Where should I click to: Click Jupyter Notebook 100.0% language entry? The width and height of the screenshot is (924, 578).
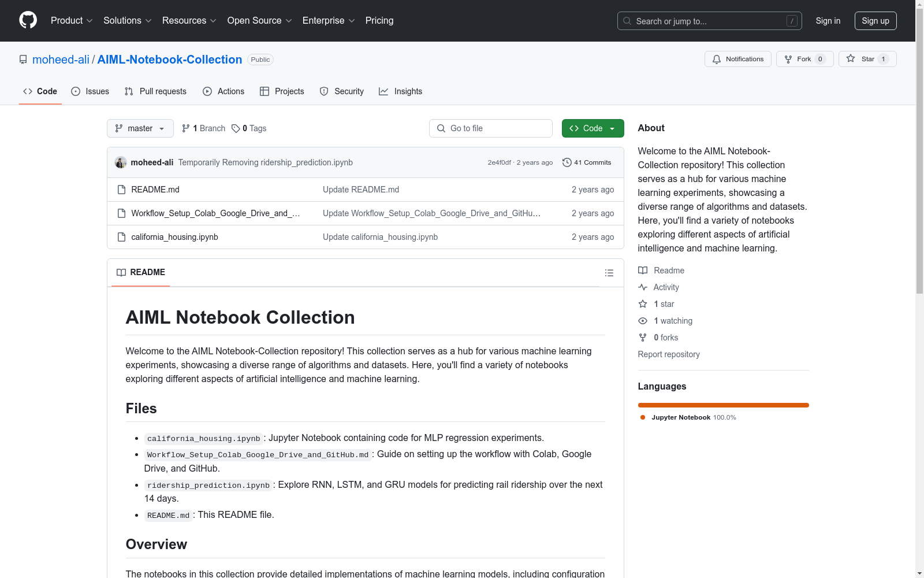coord(688,417)
